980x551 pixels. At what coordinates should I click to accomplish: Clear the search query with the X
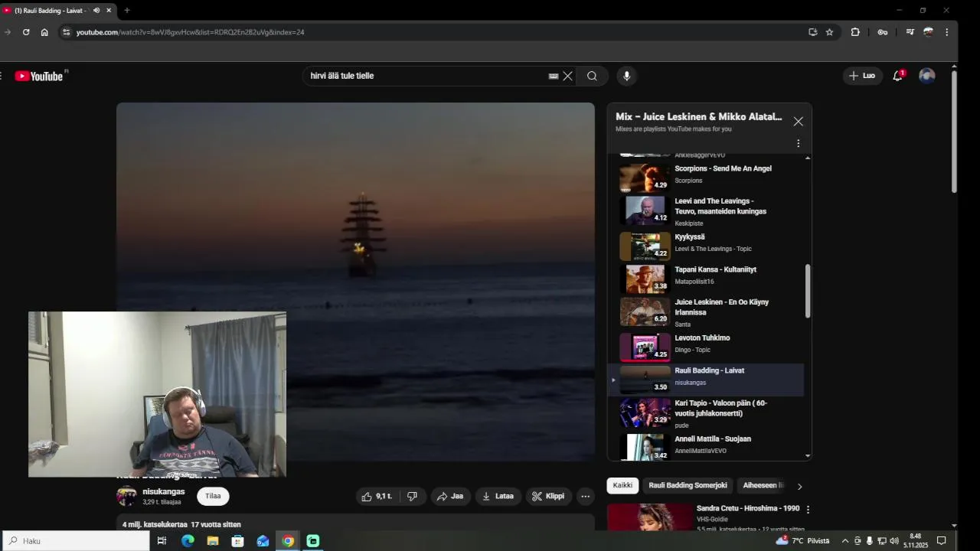click(x=567, y=76)
